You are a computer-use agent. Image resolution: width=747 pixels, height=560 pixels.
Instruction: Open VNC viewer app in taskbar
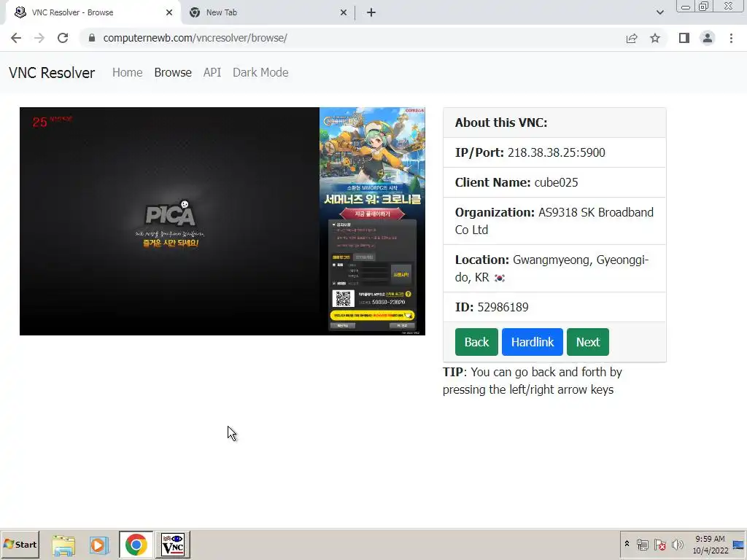173,545
